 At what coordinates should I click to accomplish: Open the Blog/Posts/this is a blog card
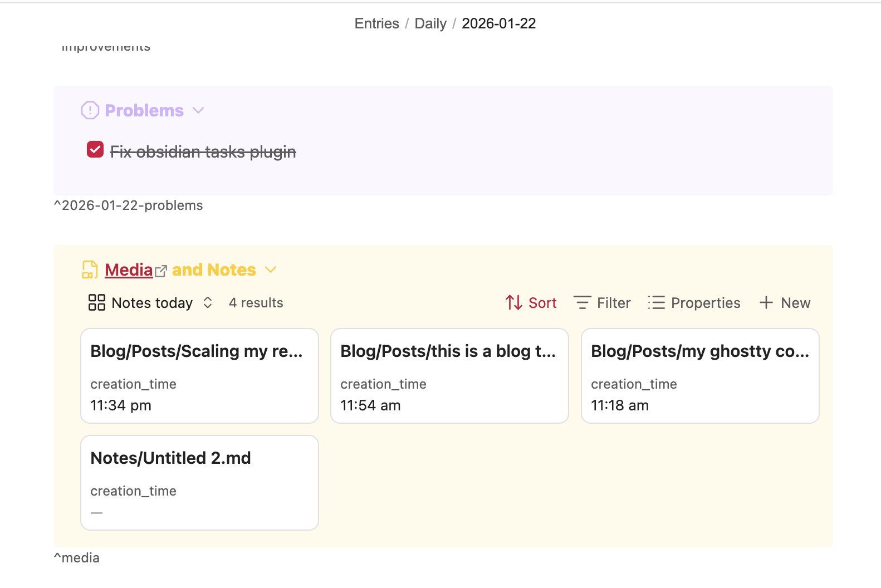tap(449, 376)
